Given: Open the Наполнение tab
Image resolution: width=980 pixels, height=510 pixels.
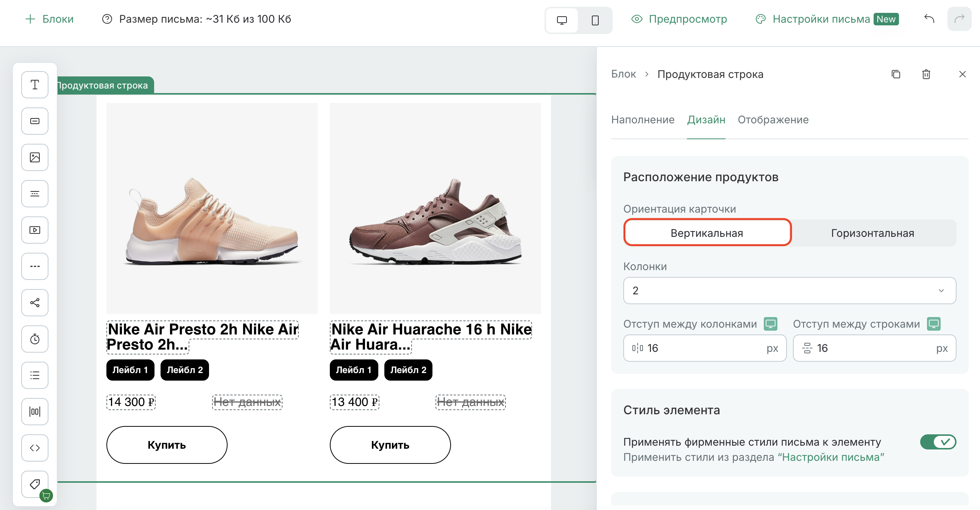Looking at the screenshot, I should pos(643,120).
